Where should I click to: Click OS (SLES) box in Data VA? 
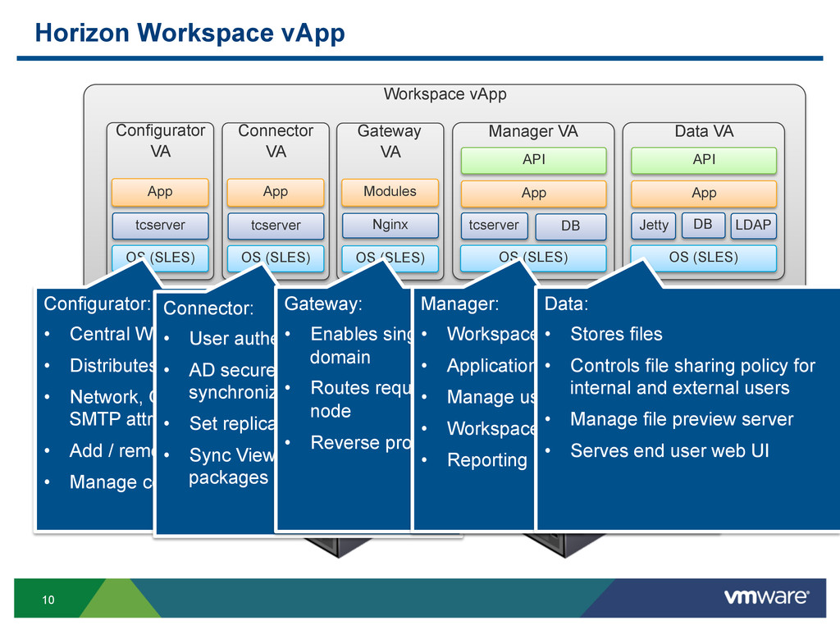click(x=703, y=258)
